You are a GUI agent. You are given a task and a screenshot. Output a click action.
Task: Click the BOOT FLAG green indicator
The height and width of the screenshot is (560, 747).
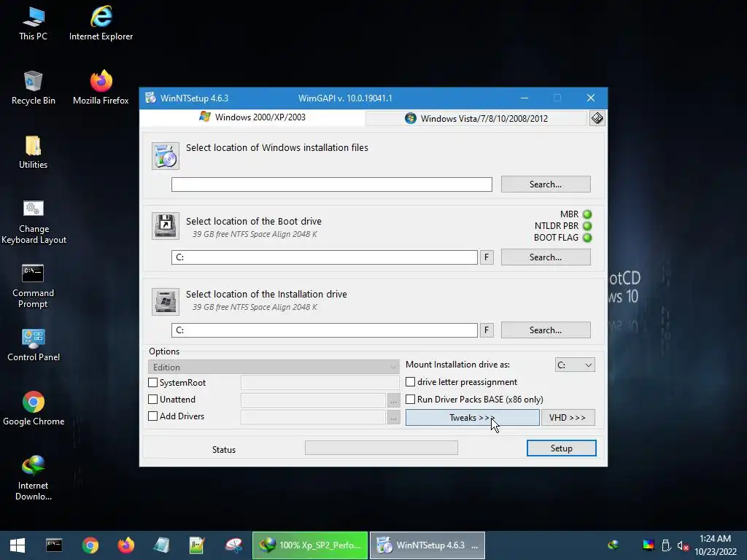tap(587, 237)
